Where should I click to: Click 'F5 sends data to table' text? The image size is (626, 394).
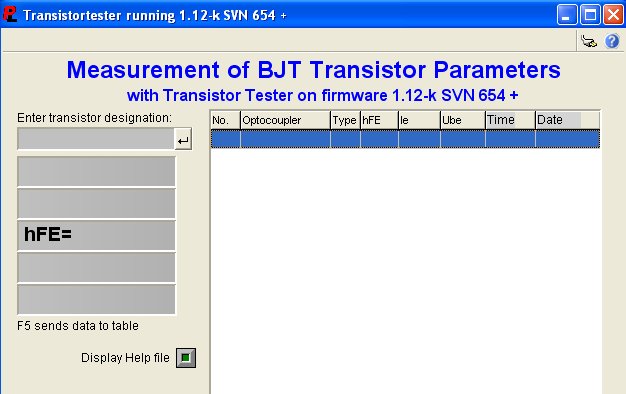click(x=78, y=326)
